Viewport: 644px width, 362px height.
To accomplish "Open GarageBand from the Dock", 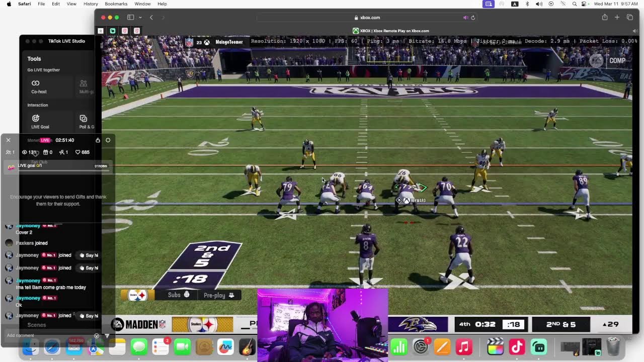I will [x=247, y=347].
